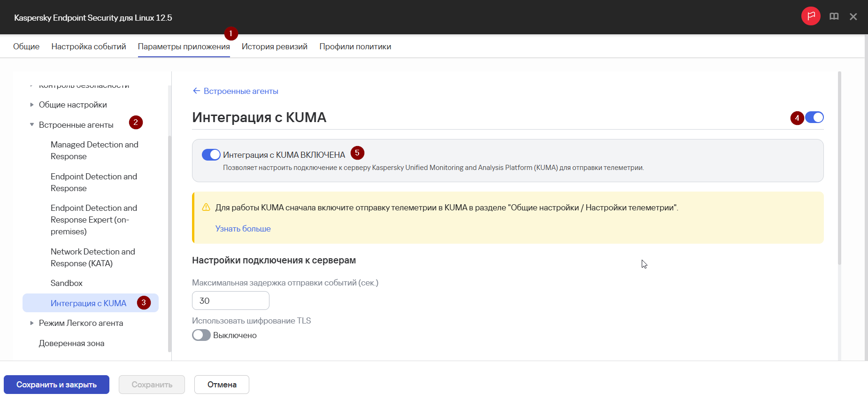868x401 pixels.
Task: Select Managed Detection and Response item
Action: coord(94,150)
